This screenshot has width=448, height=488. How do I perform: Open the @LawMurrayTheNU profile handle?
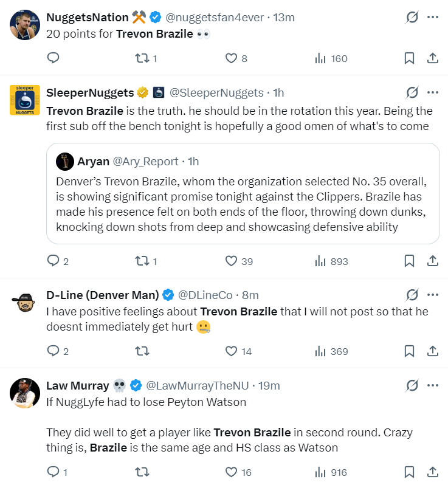click(x=198, y=386)
